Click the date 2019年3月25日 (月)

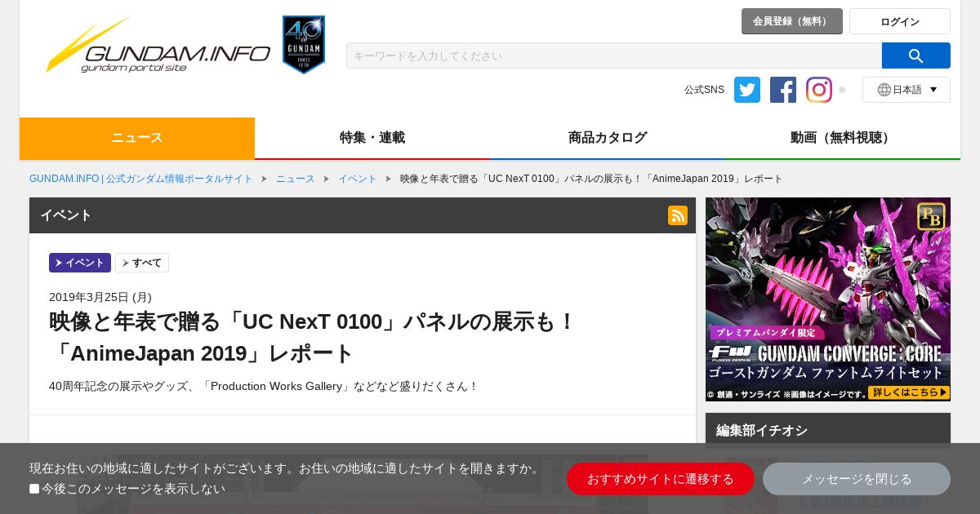tap(100, 297)
